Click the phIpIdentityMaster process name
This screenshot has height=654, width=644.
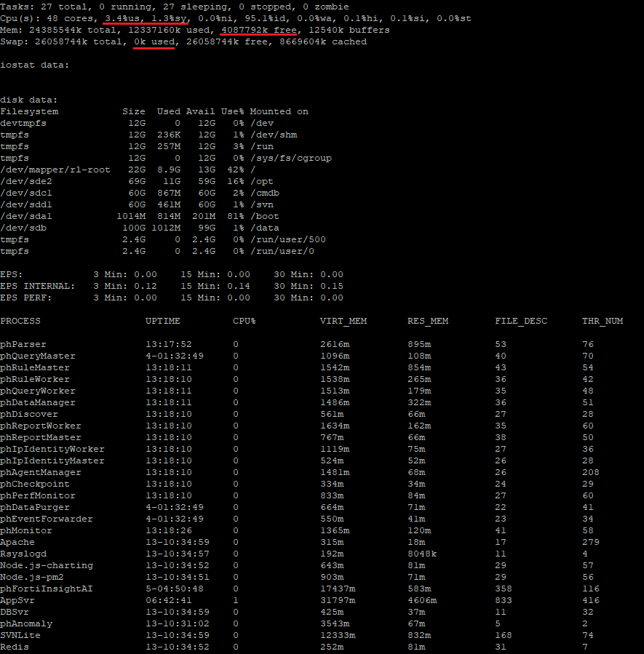52,461
